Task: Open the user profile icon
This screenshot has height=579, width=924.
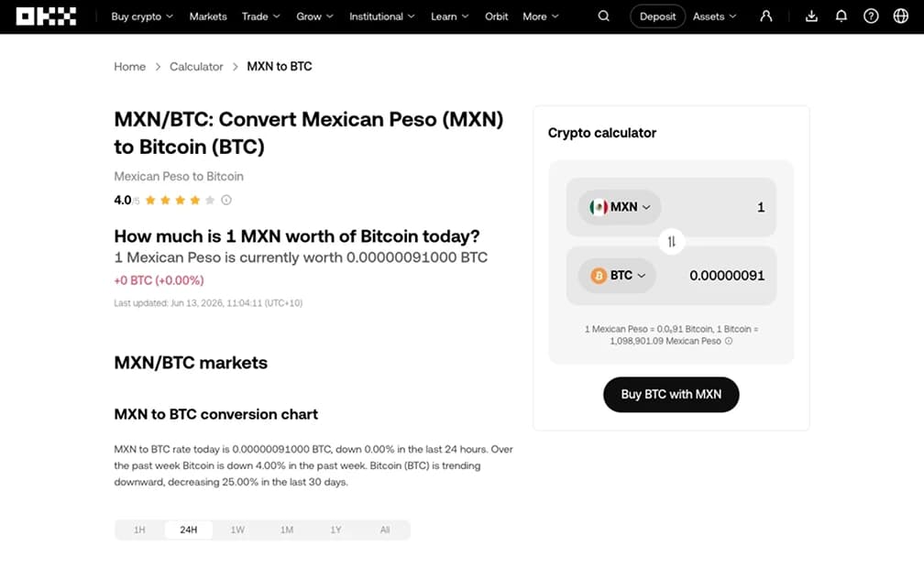Action: pos(766,16)
